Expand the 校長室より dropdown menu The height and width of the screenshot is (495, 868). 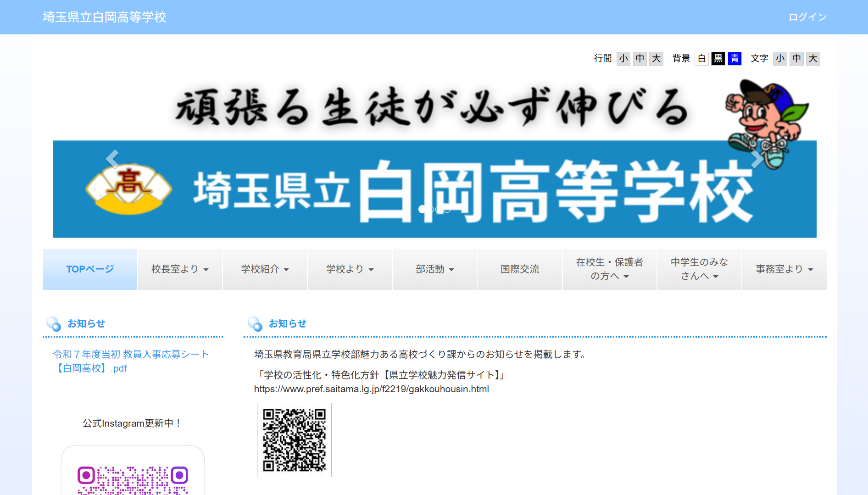click(x=180, y=269)
